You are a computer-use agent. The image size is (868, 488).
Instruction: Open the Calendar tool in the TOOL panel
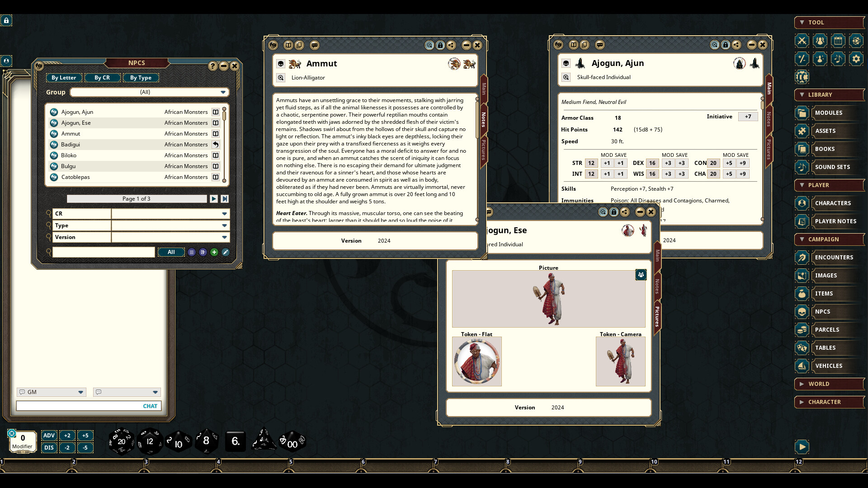pos(839,41)
